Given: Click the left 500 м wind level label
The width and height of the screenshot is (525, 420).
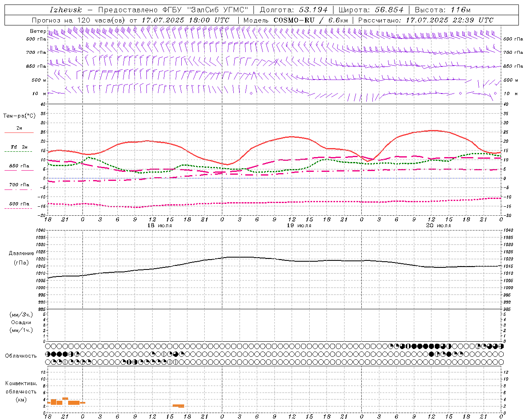Looking at the screenshot, I should coord(39,80).
